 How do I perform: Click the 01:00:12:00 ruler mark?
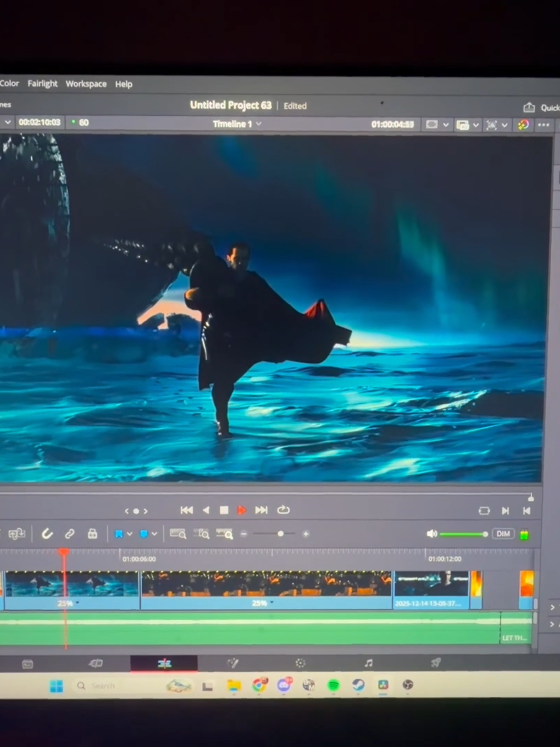pyautogui.click(x=445, y=559)
